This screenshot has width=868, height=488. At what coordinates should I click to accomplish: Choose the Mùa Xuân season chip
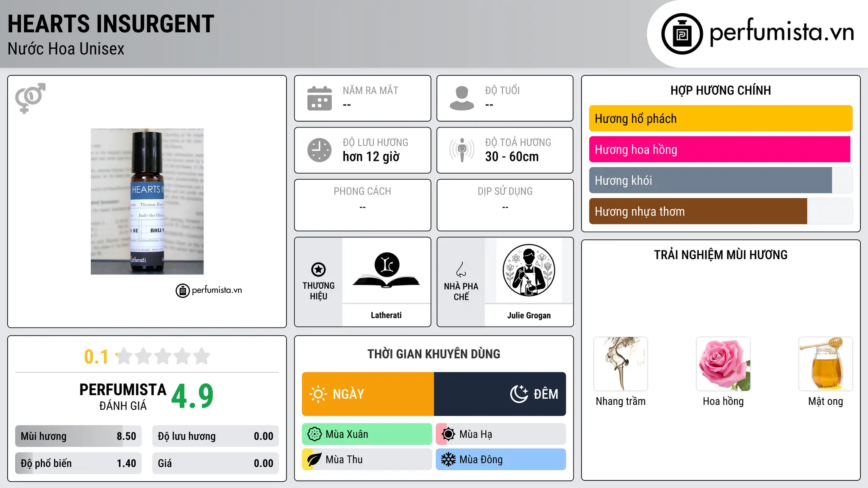pyautogui.click(x=367, y=434)
